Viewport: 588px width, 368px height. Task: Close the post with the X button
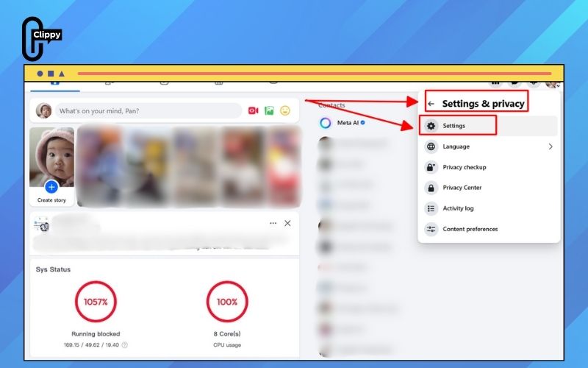coord(287,223)
